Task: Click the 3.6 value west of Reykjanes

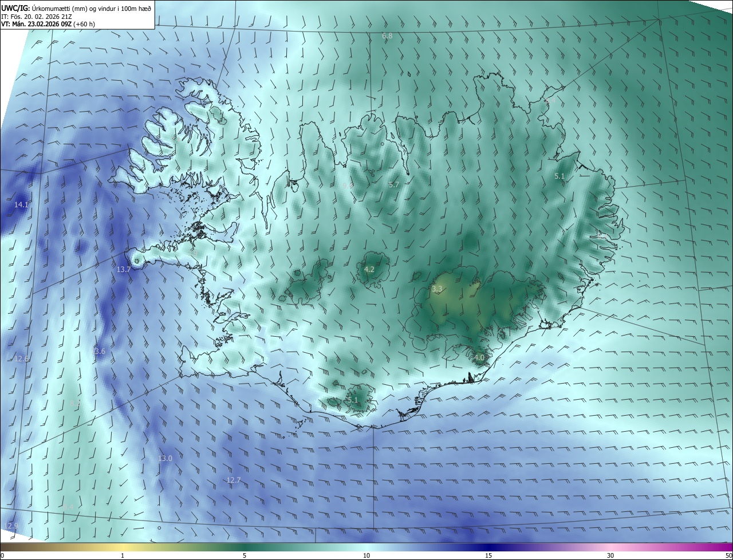Action: [x=100, y=351]
